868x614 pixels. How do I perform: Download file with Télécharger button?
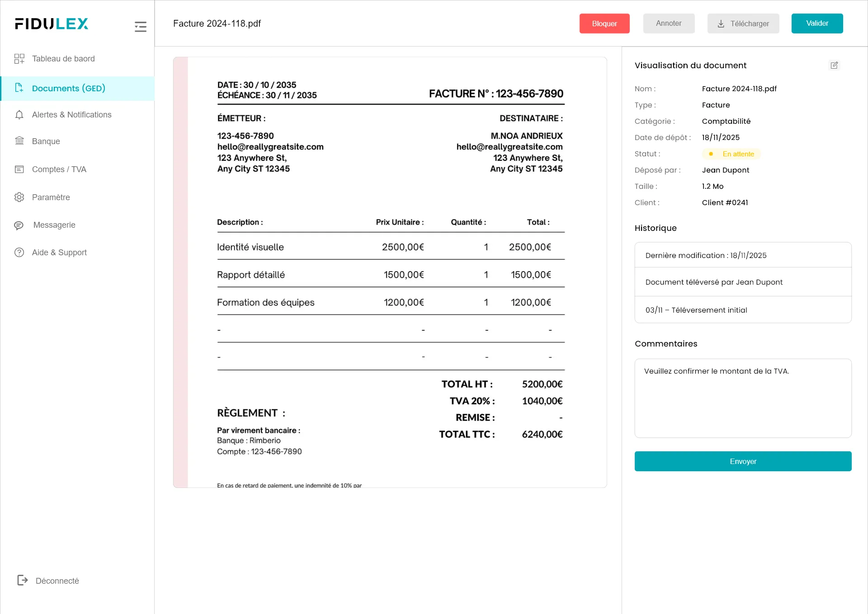(743, 23)
